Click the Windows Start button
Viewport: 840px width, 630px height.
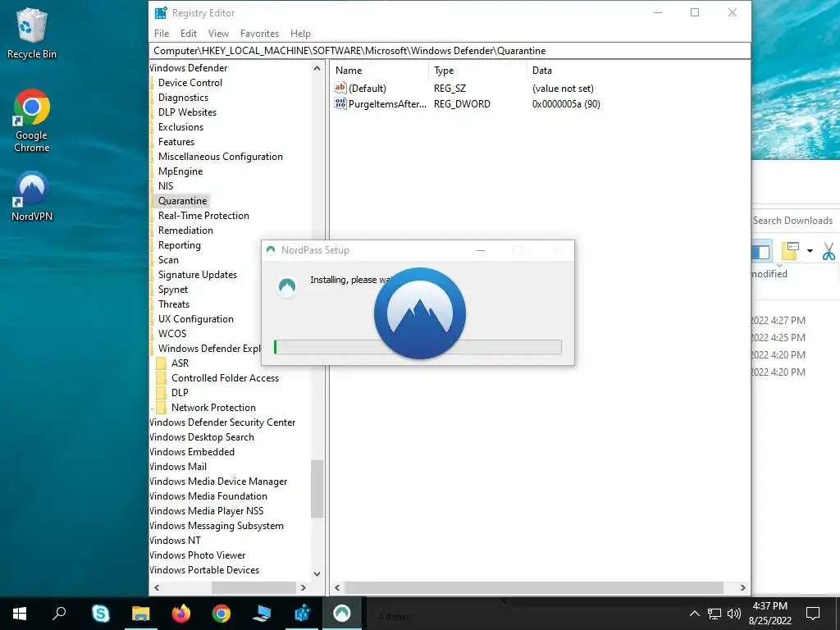pyautogui.click(x=20, y=614)
